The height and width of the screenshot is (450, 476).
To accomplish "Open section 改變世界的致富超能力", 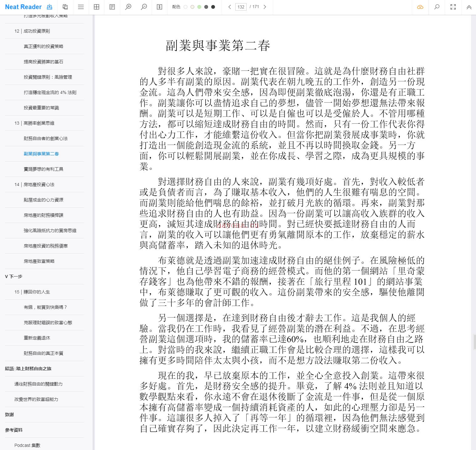I will 36,399.
